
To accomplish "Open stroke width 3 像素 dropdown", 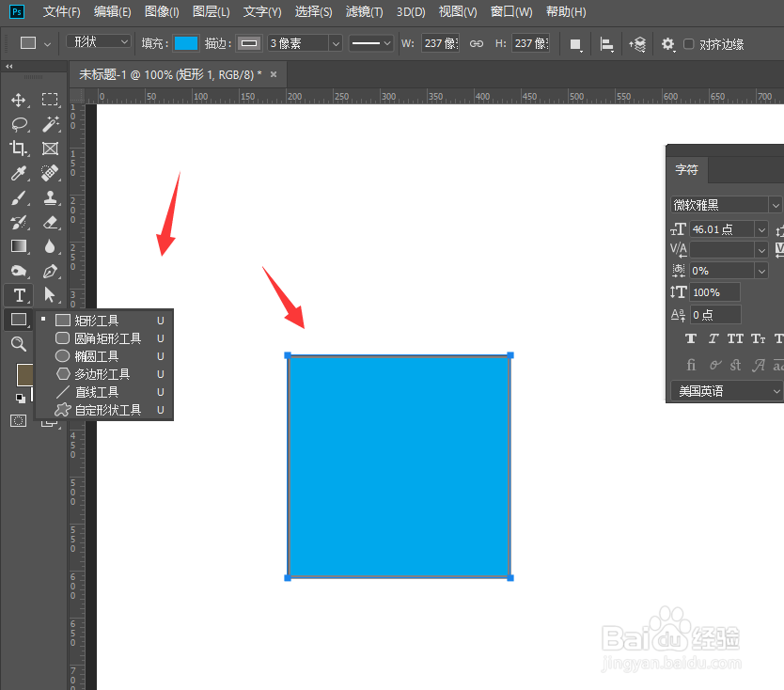I will click(336, 43).
